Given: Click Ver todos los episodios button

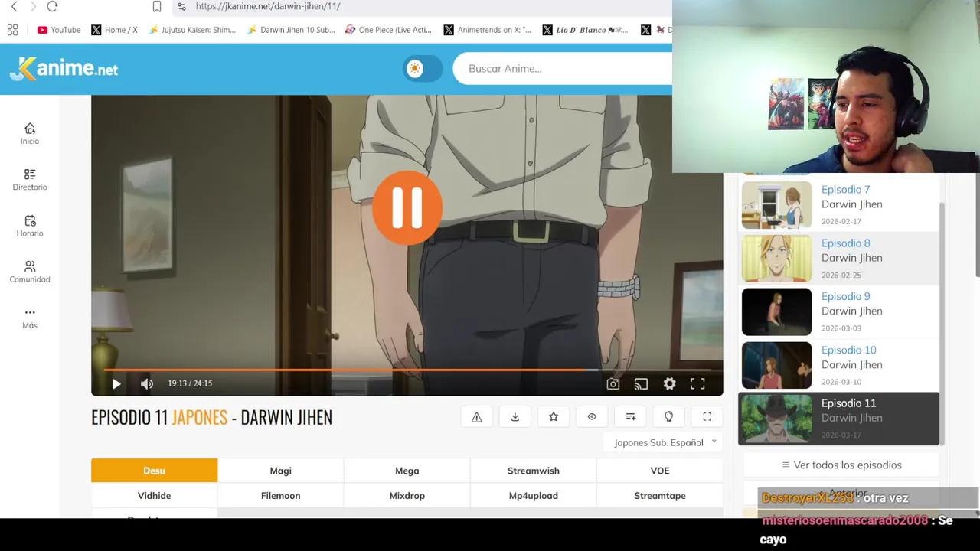Looking at the screenshot, I should (x=841, y=465).
